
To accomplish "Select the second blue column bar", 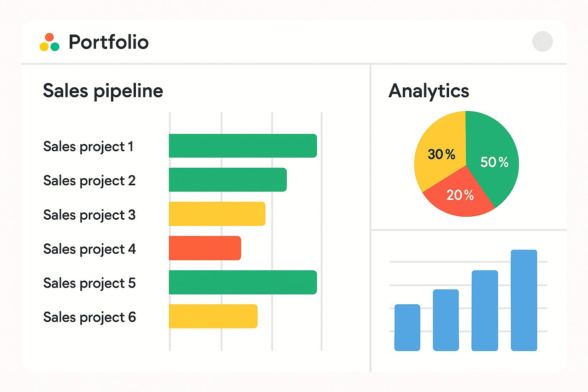I will click(446, 320).
